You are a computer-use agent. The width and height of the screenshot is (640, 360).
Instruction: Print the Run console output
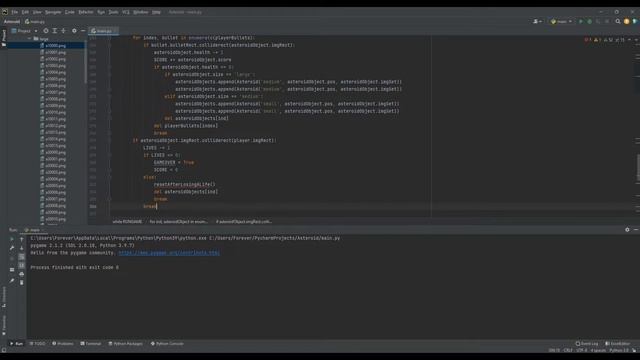(x=22, y=274)
